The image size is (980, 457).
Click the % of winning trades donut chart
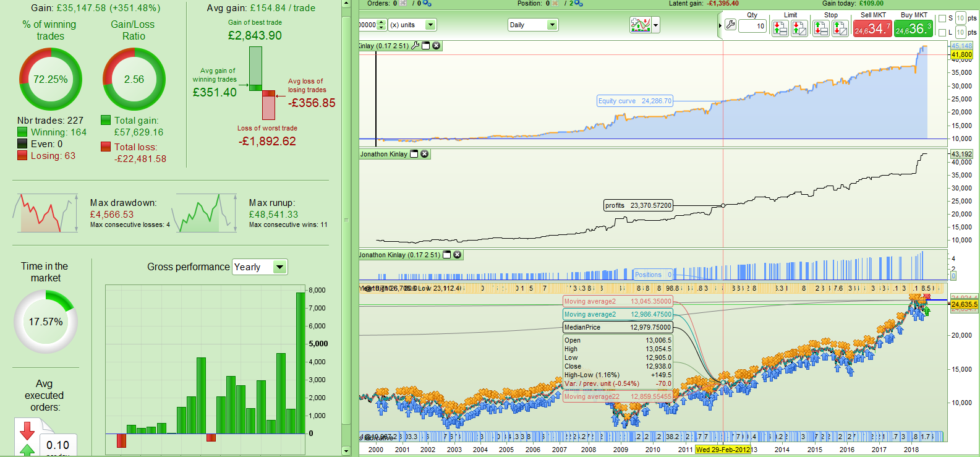pos(51,79)
